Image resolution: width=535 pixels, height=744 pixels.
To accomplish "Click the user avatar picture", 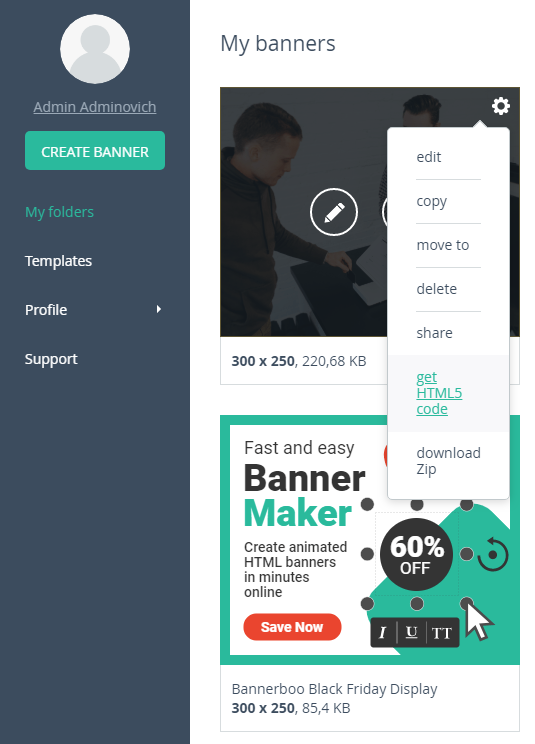I will pyautogui.click(x=95, y=49).
